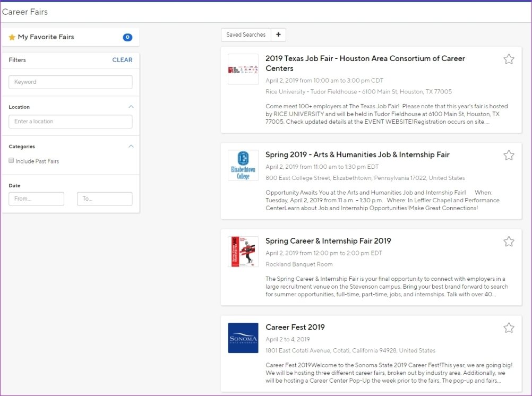Click the Texas Job Fair description text
Viewport: 532px width, 396px height.
click(387, 114)
